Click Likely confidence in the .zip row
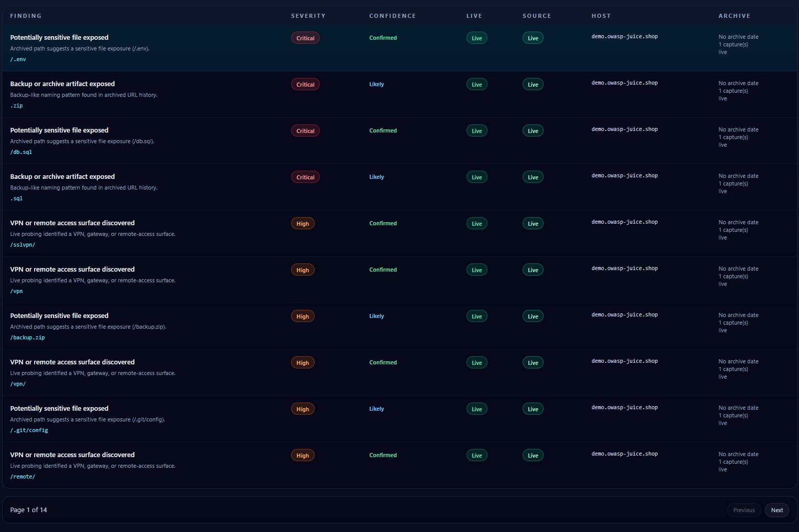The image size is (799, 532). coord(377,85)
